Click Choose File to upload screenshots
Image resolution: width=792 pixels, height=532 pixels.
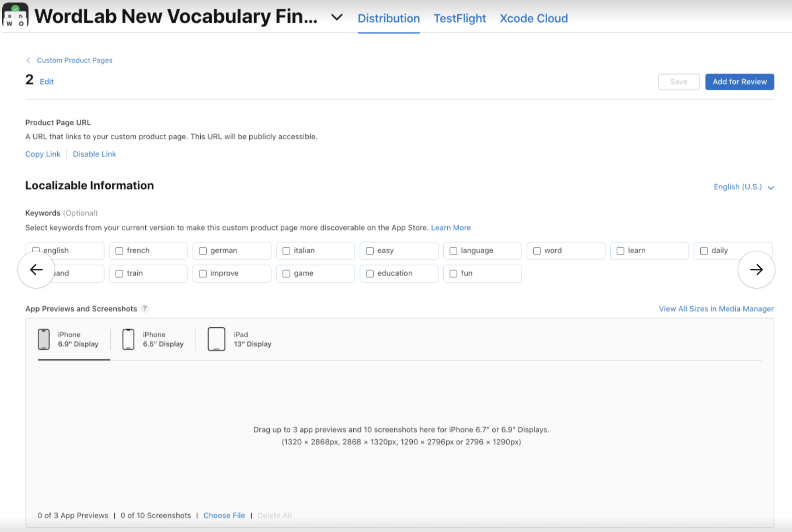[x=224, y=516]
